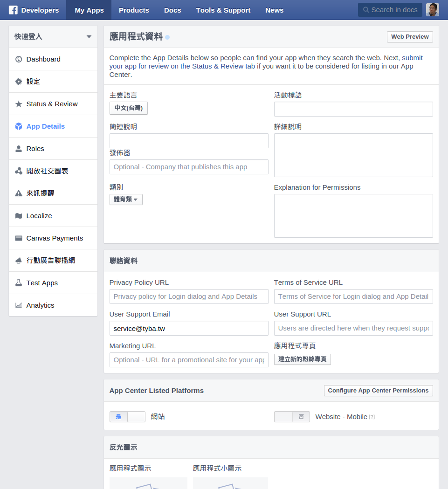Click the flask icon for Test Apps
The height and width of the screenshot is (489, 448).
pos(19,283)
